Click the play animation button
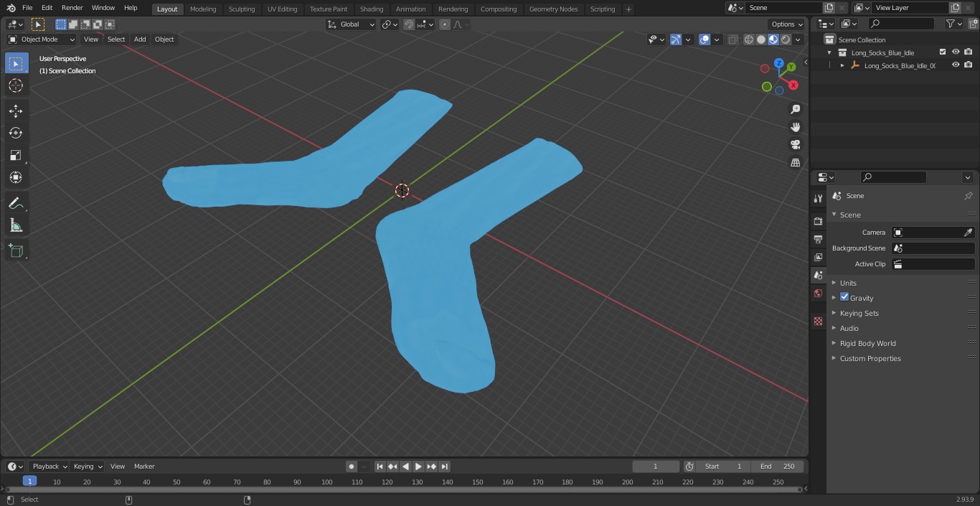The width and height of the screenshot is (980, 506). point(419,467)
